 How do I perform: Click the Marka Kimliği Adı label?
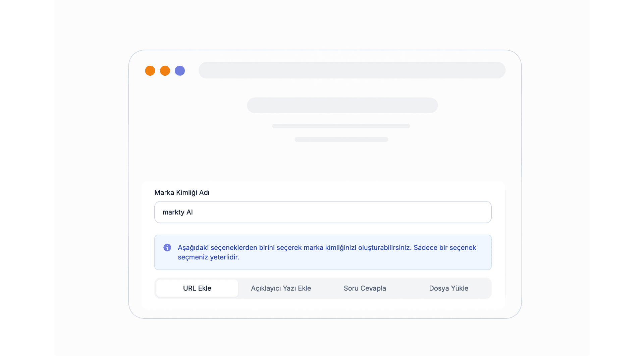coord(181,193)
